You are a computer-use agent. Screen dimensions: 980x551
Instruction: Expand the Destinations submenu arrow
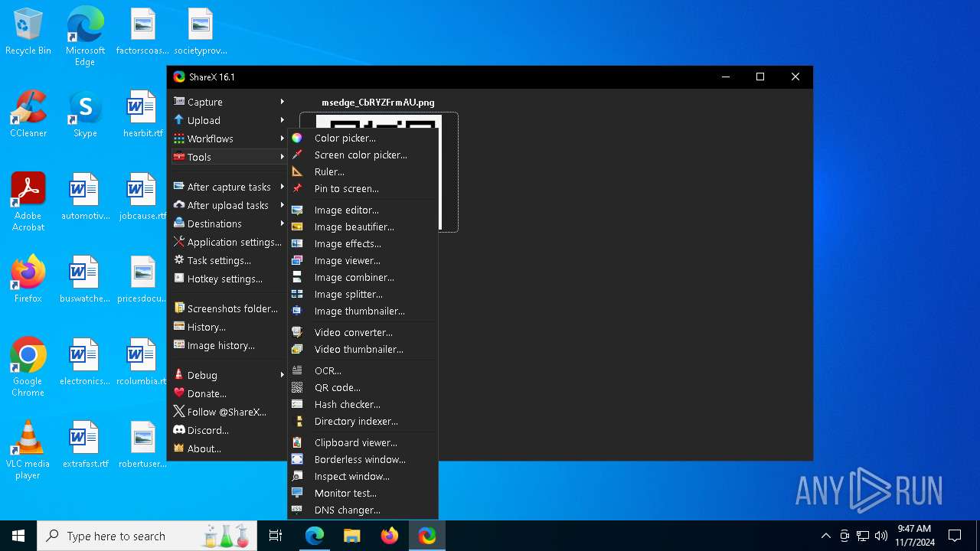click(282, 223)
